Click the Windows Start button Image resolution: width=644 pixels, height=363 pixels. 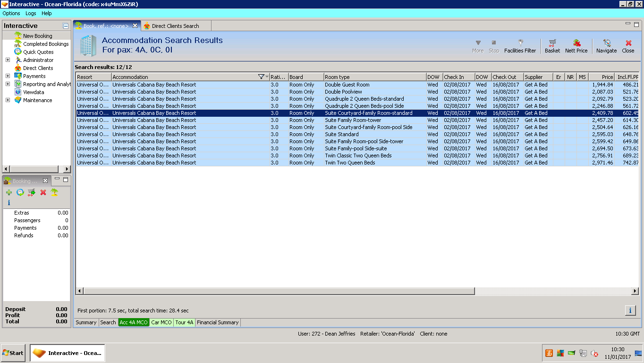(x=13, y=353)
